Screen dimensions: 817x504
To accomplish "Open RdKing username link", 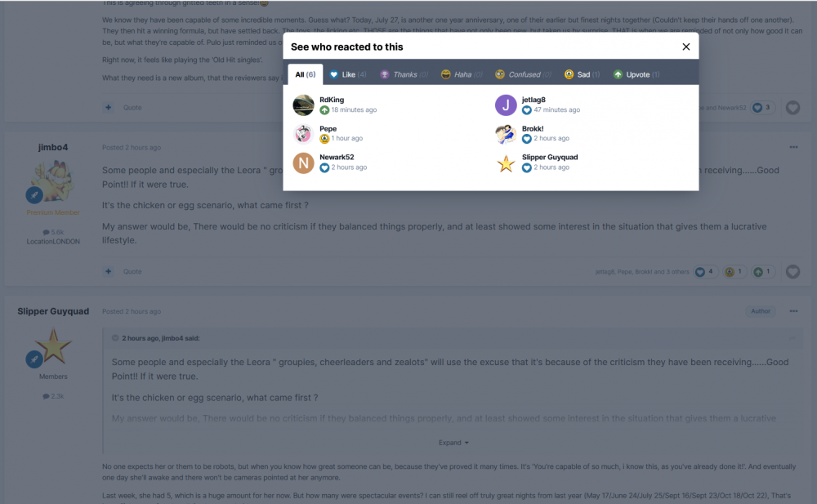I will click(x=332, y=100).
